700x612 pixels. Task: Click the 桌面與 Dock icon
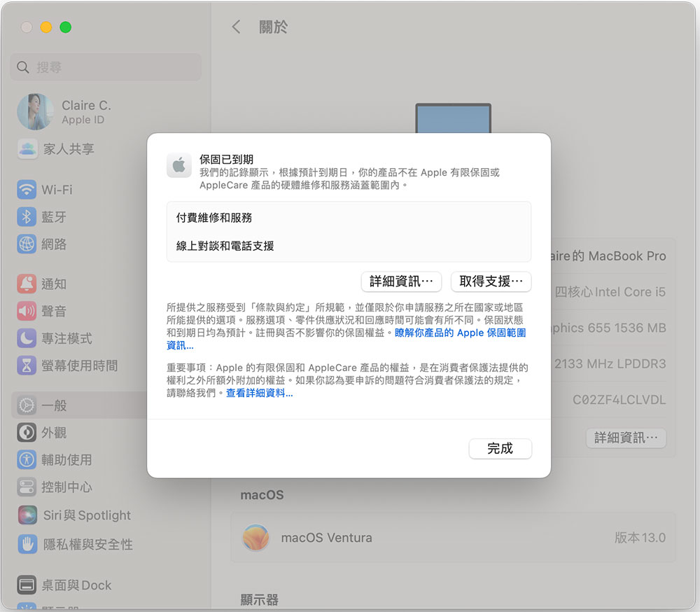(27, 585)
